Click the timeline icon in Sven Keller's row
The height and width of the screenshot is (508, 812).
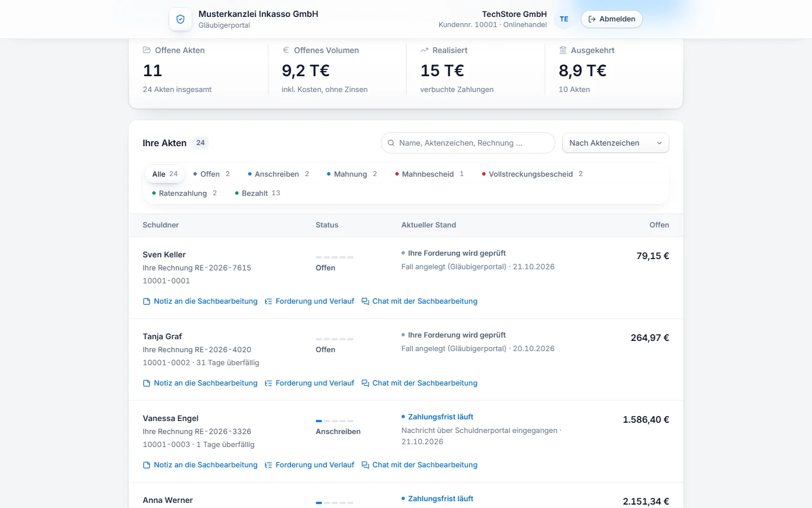[x=268, y=301]
